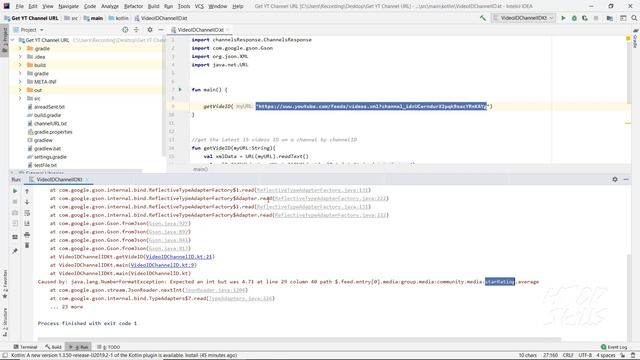
Task: Expand the .idea folder
Action: tap(20, 57)
